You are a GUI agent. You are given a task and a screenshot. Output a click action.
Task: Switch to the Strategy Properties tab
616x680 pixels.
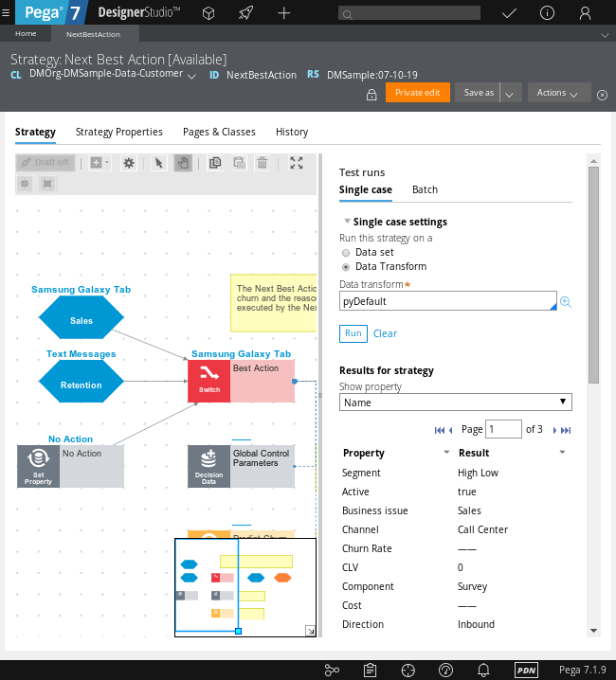pos(119,132)
